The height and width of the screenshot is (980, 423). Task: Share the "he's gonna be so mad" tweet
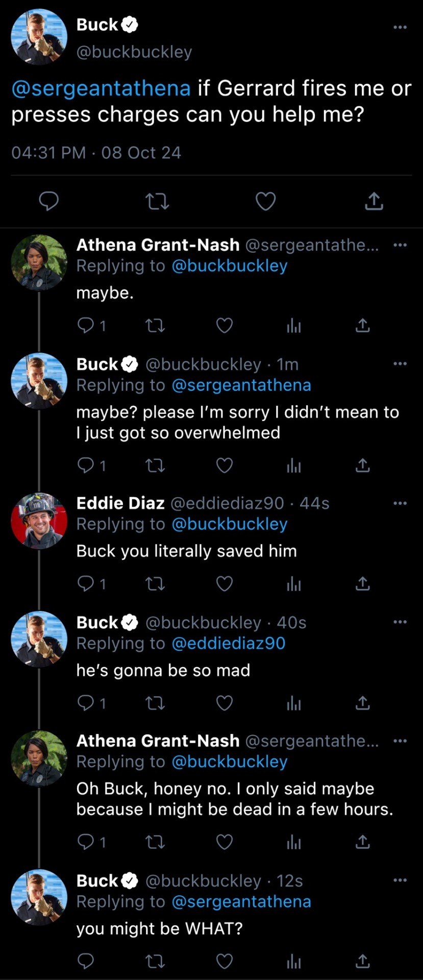362,703
